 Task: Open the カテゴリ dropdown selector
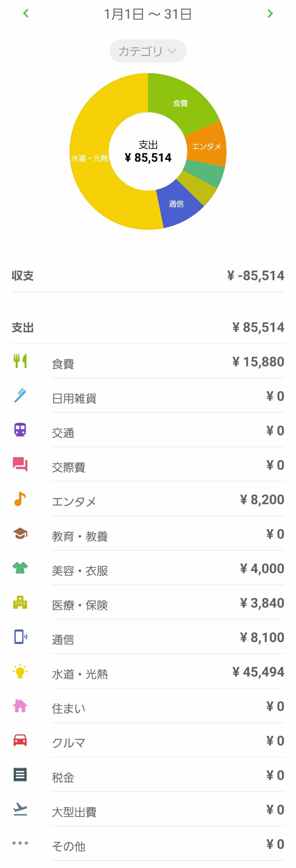147,51
